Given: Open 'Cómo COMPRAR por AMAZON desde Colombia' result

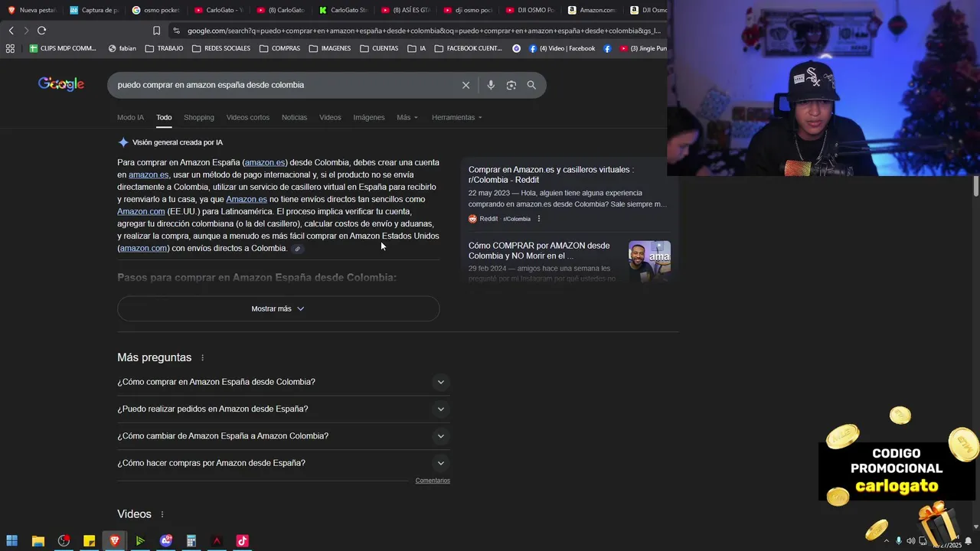Looking at the screenshot, I should tap(539, 250).
